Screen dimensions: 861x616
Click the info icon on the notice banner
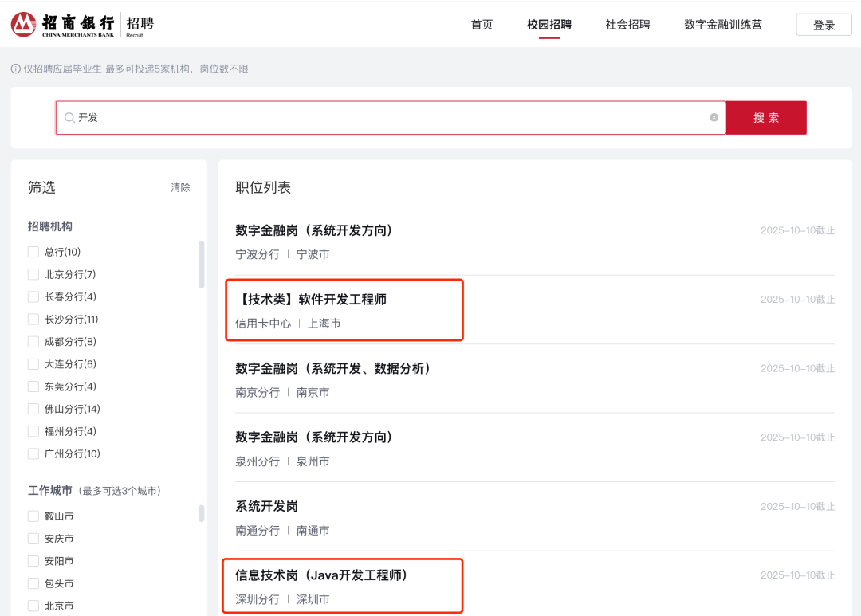16,69
